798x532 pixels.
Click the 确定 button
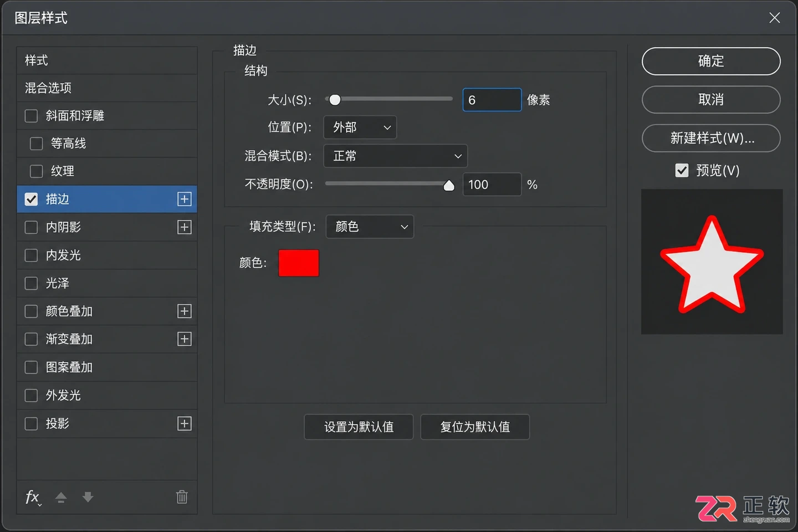coord(711,61)
